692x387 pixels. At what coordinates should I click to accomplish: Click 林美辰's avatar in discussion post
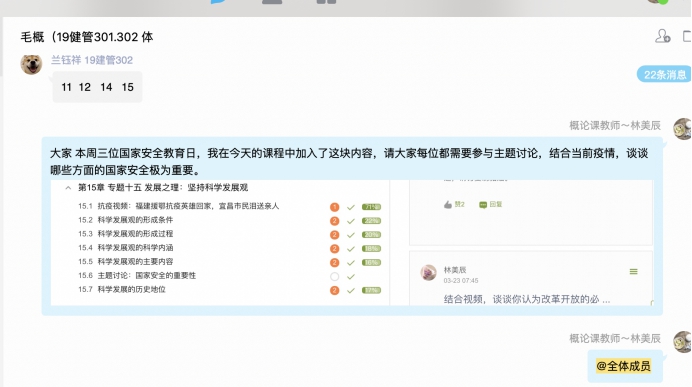click(429, 273)
